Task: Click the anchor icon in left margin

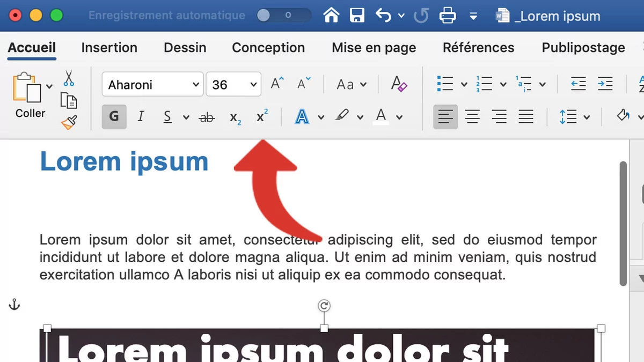Action: (x=14, y=305)
